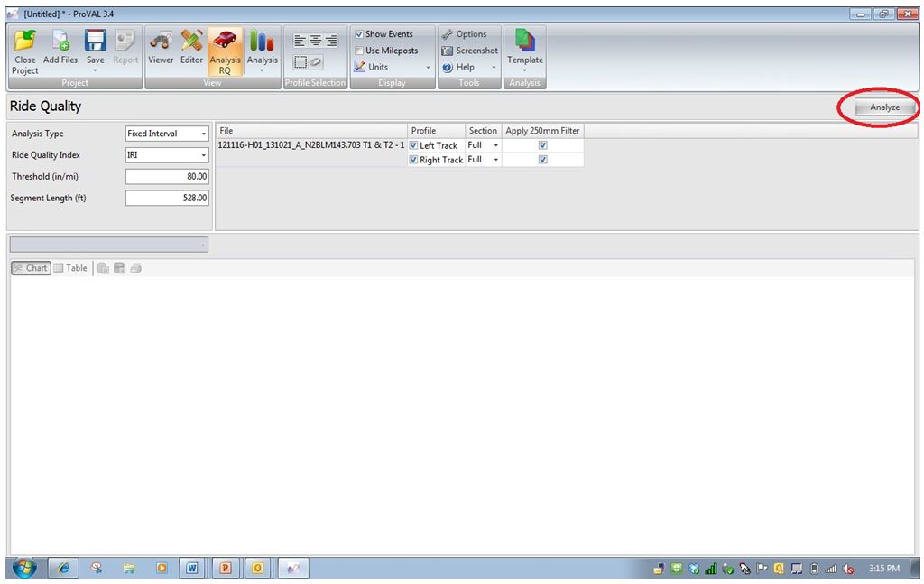The width and height of the screenshot is (924, 584).
Task: Click the Add Files icon
Action: click(60, 41)
